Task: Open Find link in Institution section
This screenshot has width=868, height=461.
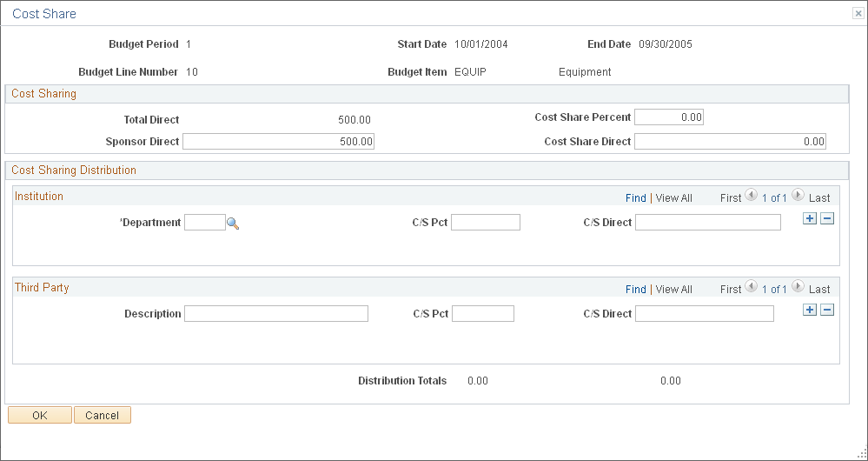Action: tap(635, 197)
